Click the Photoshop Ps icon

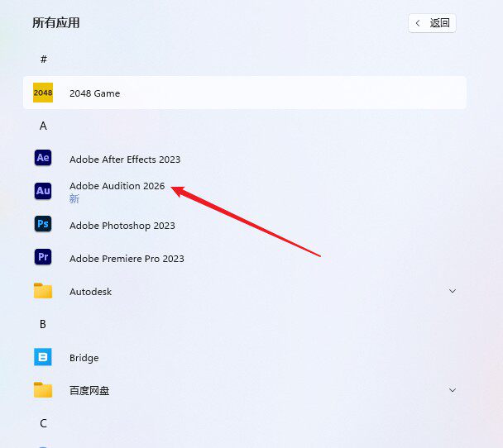pos(43,224)
